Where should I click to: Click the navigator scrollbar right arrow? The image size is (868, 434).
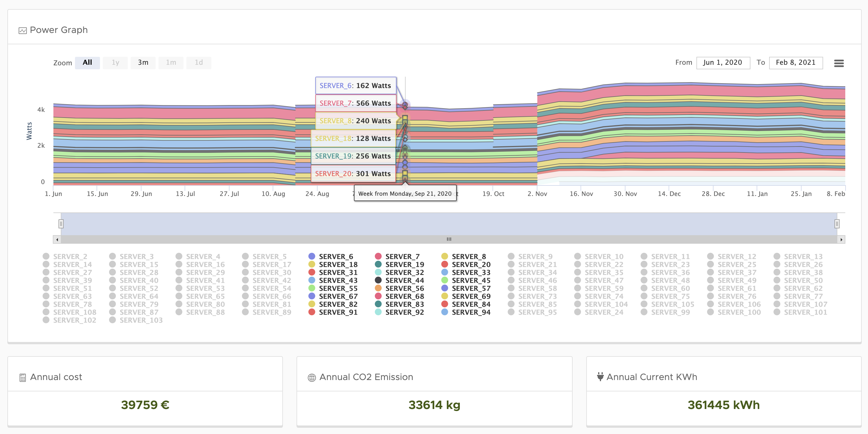tap(841, 239)
